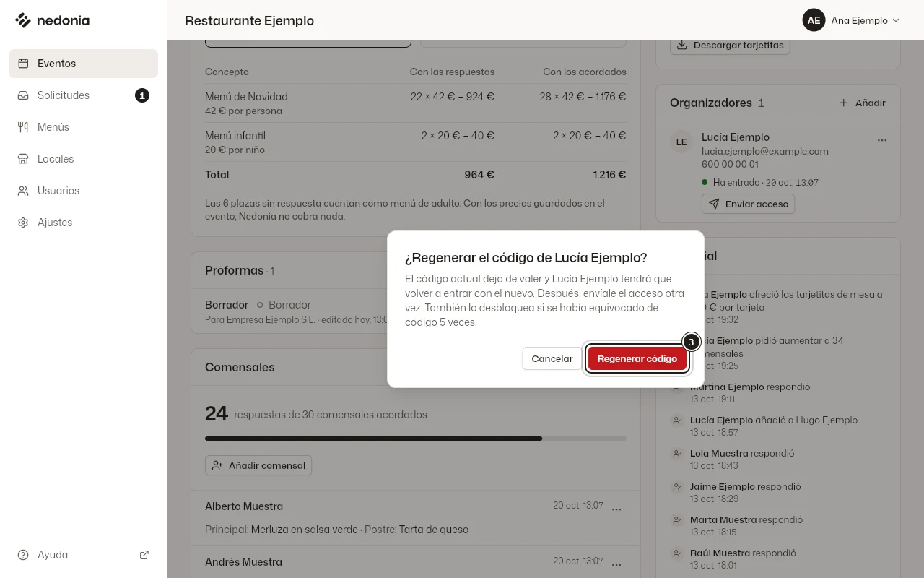The height and width of the screenshot is (578, 924).
Task: Click total 1.216 € value
Action: coord(610,175)
